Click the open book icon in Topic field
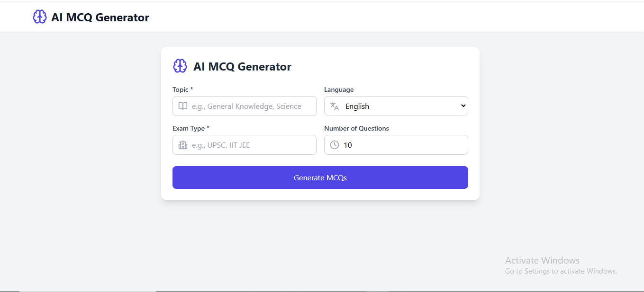The height and width of the screenshot is (292, 644). [182, 106]
